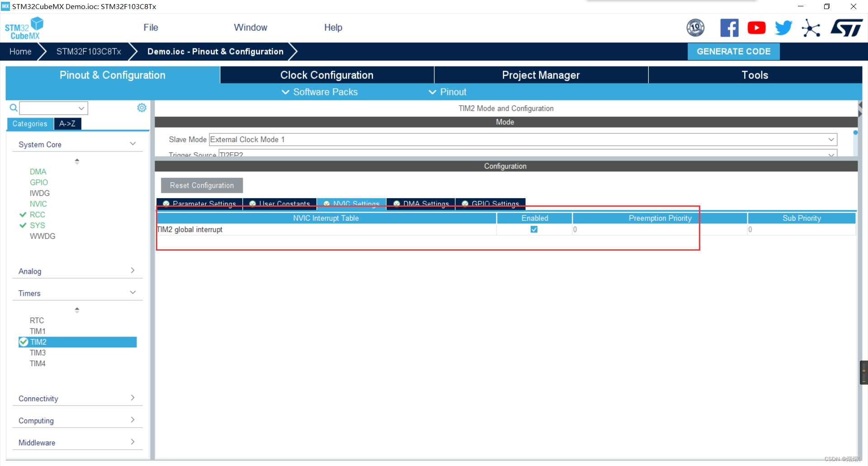Open the User Constants tab

coord(280,204)
